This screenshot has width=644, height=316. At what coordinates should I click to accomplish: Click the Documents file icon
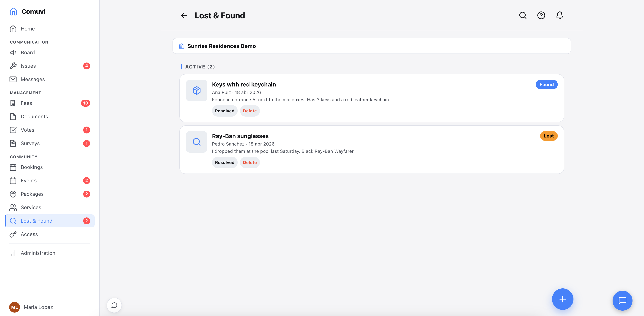pos(13,117)
